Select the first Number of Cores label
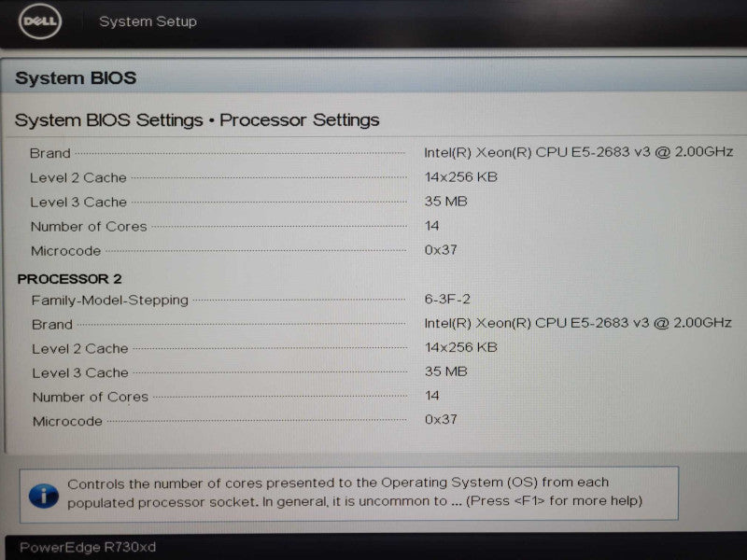This screenshot has height=560, width=747. coord(89,226)
